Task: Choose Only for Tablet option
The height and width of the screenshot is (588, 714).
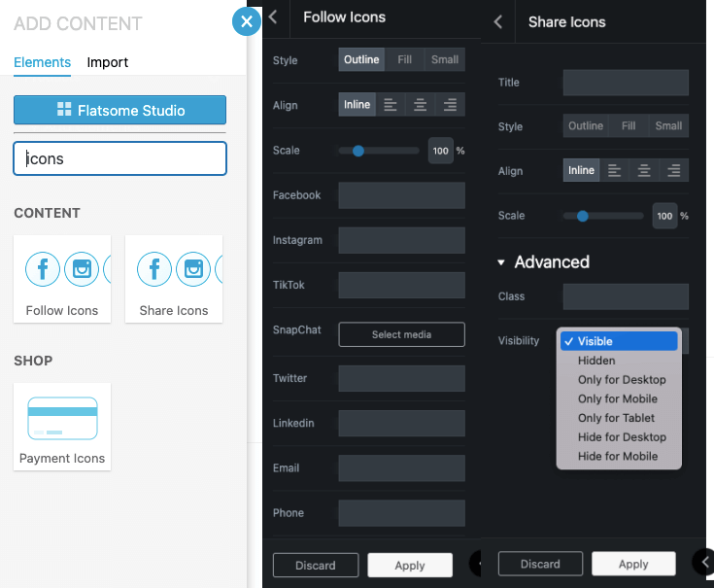Action: tap(619, 418)
